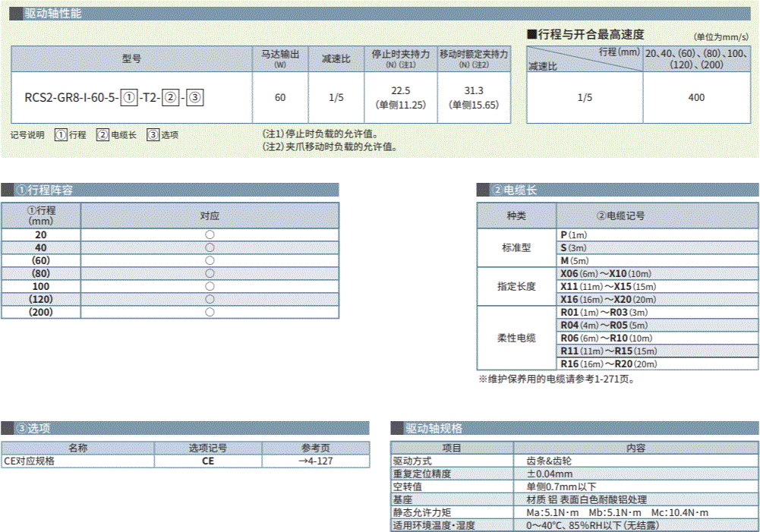Screen dimensions: 760x532
Task: Select the circle for 20 mm stroke
Action: [210, 235]
